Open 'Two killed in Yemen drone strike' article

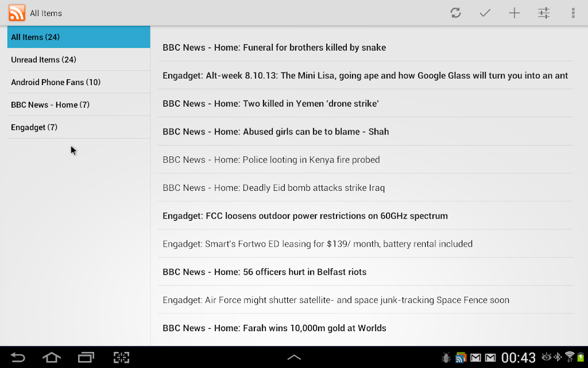coord(366,103)
